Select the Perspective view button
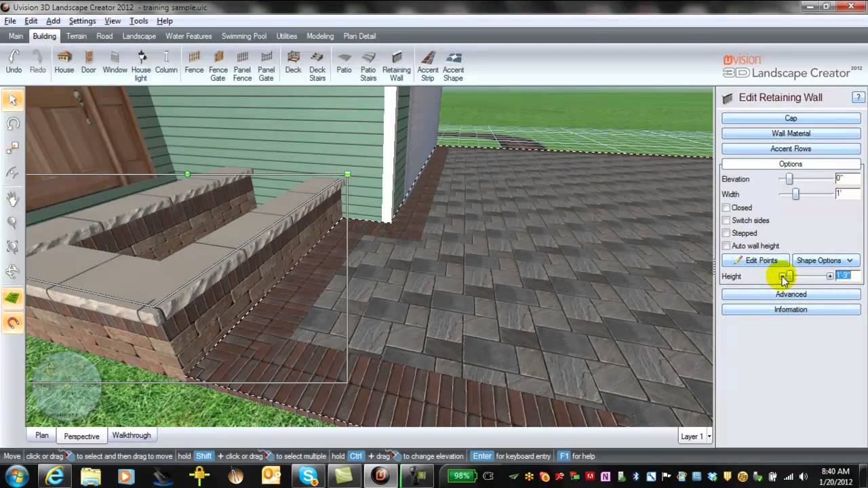 (81, 436)
